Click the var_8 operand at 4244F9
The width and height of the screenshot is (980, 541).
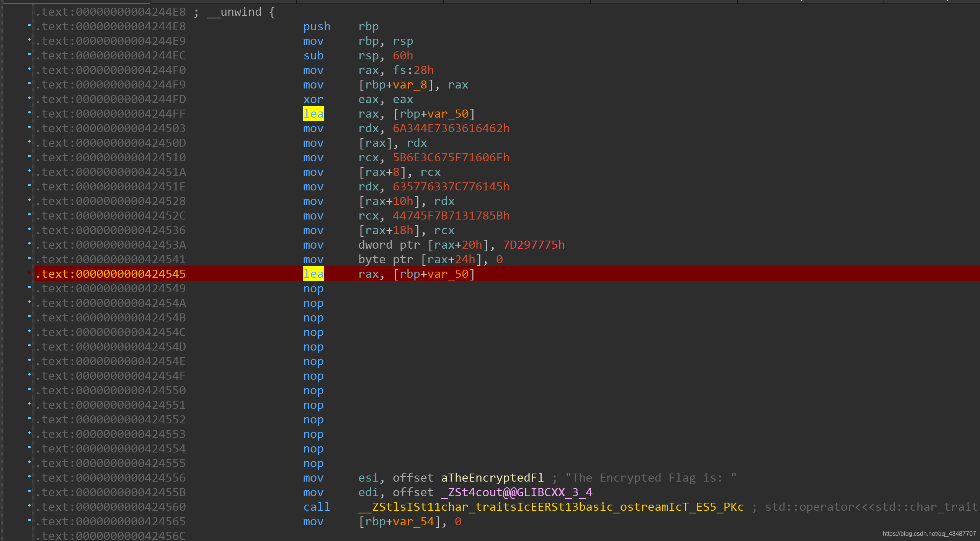[410, 85]
